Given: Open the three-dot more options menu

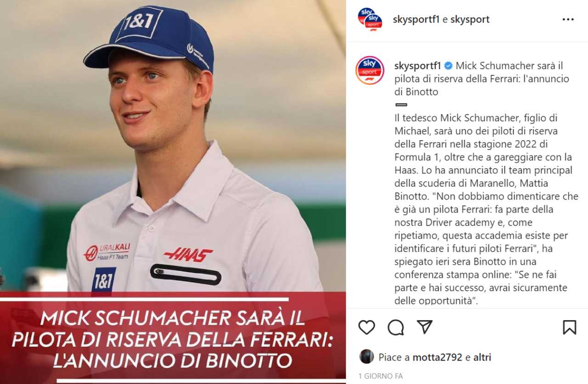Looking at the screenshot, I should tap(568, 20).
